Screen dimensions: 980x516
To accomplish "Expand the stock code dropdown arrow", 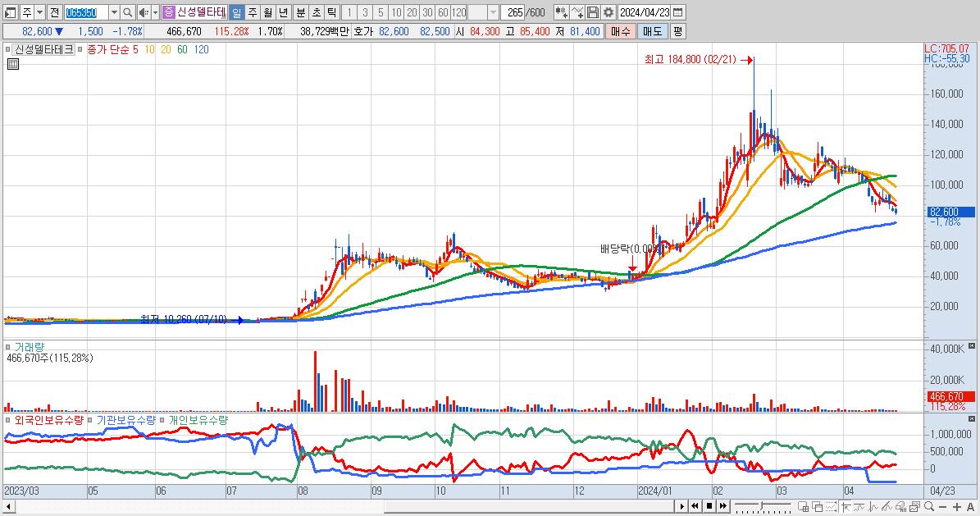I will [114, 12].
